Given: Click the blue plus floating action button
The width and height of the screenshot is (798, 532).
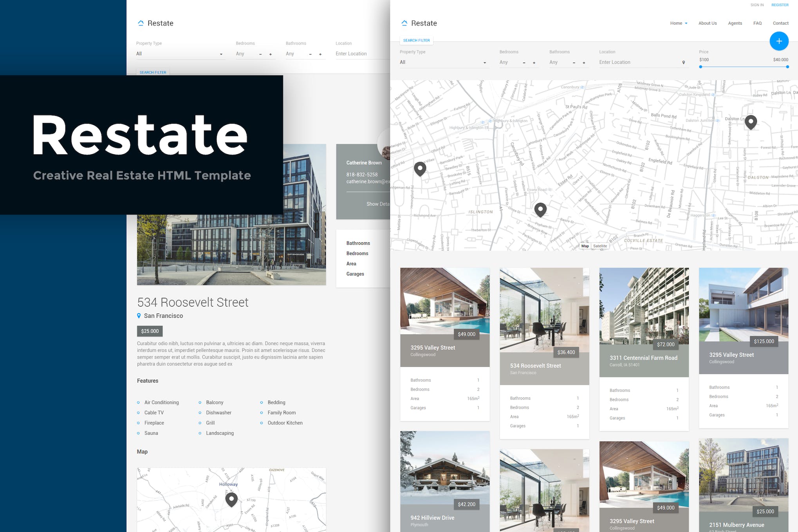Looking at the screenshot, I should click(x=779, y=41).
